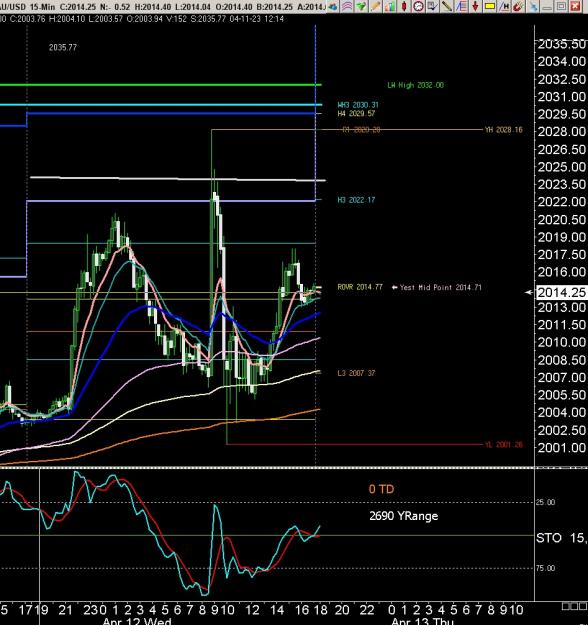Click the 75.00 stochastic level label

click(545, 568)
